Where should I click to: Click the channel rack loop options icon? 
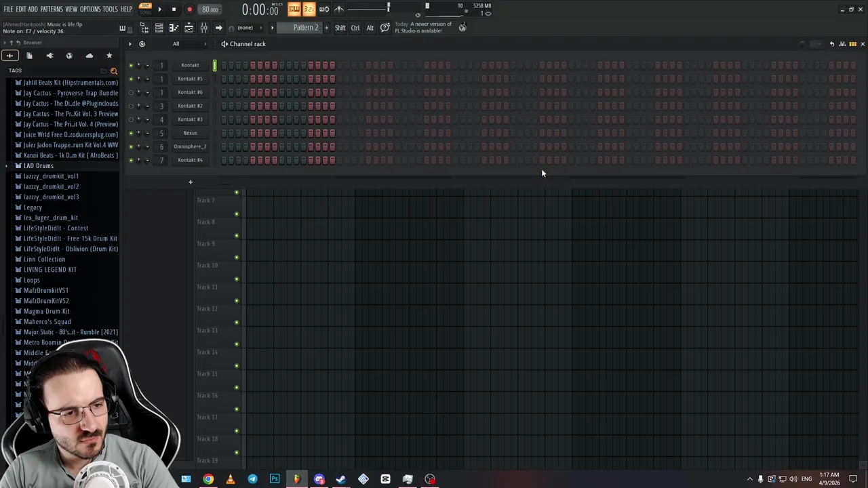(142, 44)
